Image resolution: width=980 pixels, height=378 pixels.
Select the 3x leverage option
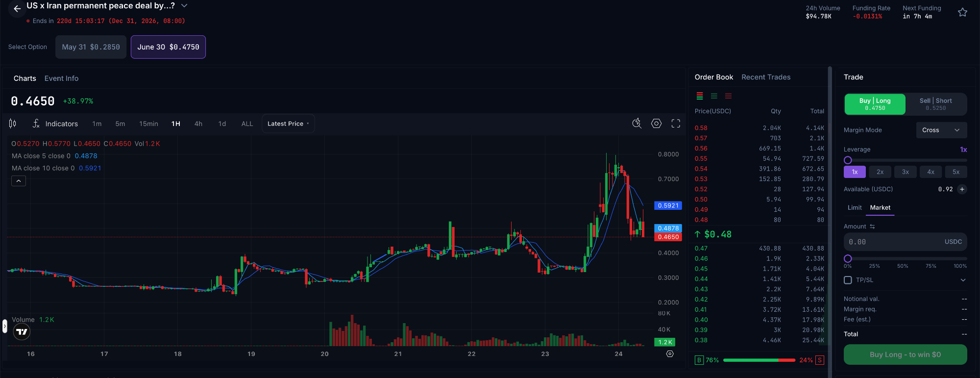[x=905, y=172]
